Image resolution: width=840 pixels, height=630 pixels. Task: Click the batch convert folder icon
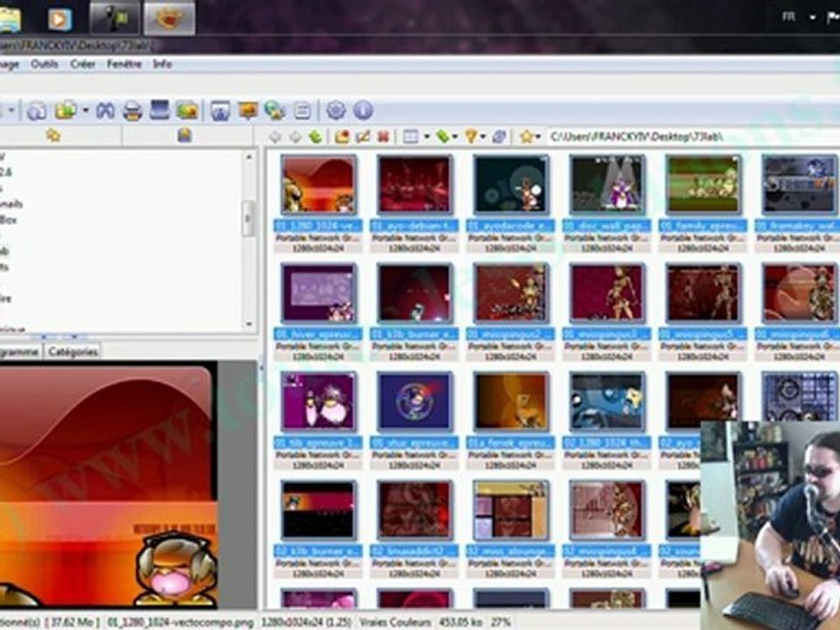click(x=187, y=110)
